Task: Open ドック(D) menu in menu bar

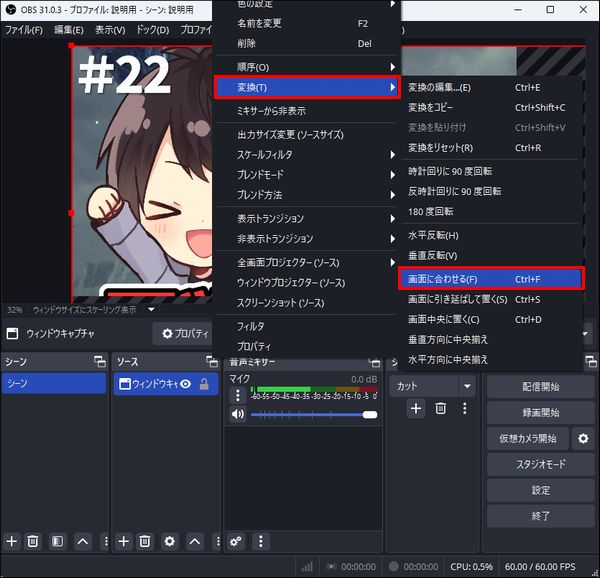Action: click(152, 30)
